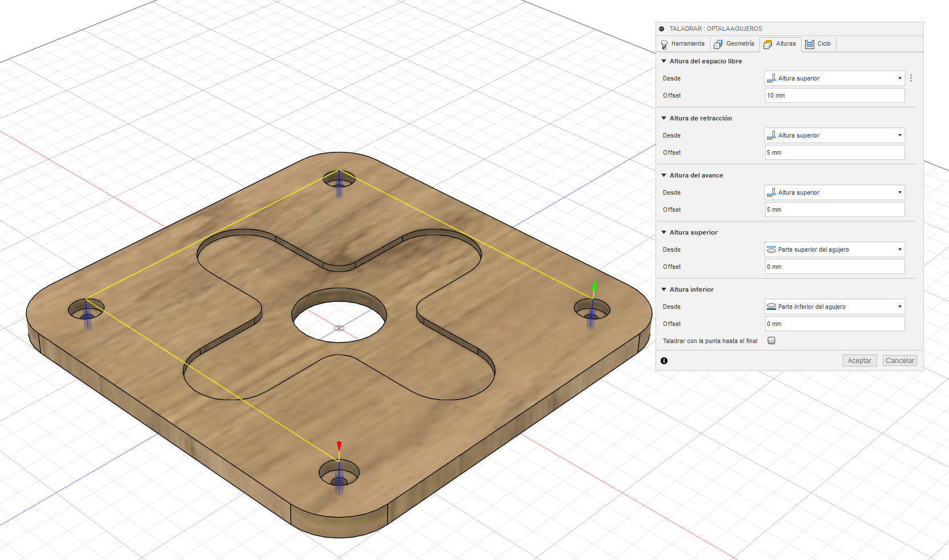This screenshot has width=949, height=560.
Task: Click the 10 mm clearance offset field
Action: [835, 95]
